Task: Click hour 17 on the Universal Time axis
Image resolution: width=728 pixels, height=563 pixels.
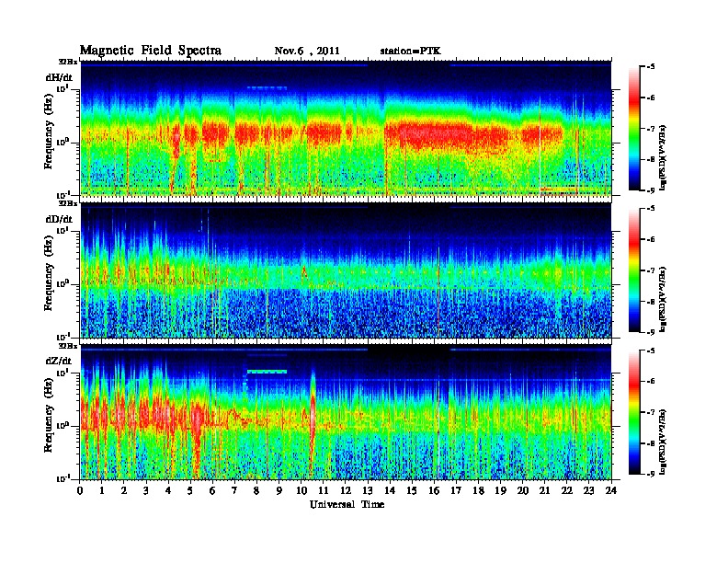Action: tap(457, 491)
